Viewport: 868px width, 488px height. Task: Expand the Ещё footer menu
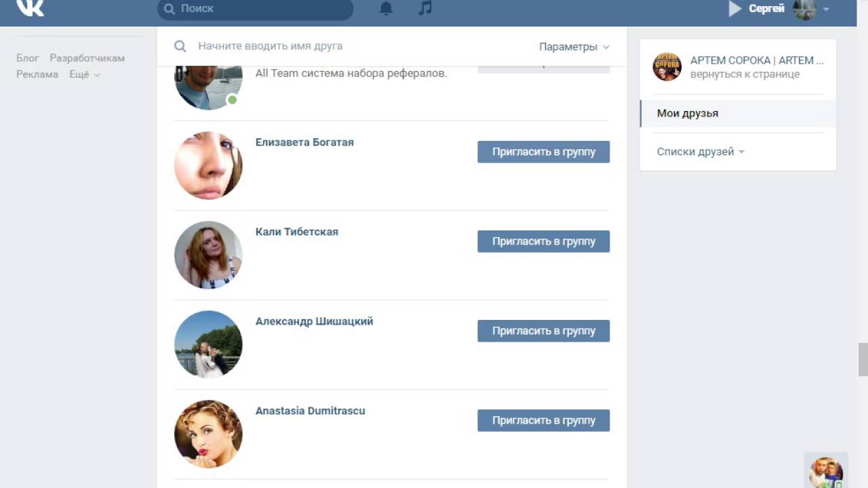(x=85, y=75)
